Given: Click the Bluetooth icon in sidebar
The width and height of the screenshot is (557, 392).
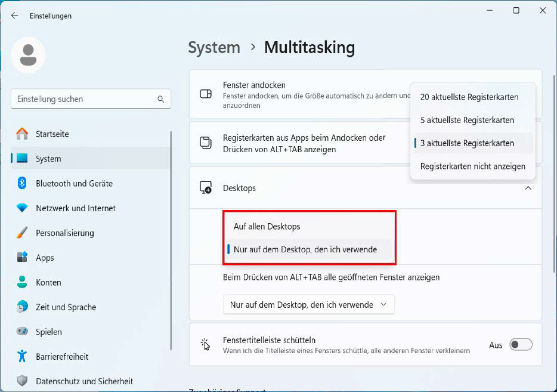Looking at the screenshot, I should [x=22, y=183].
